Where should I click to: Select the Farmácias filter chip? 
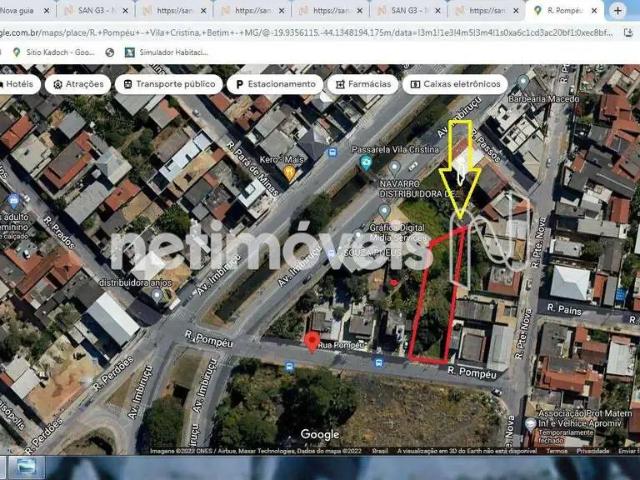coord(362,84)
